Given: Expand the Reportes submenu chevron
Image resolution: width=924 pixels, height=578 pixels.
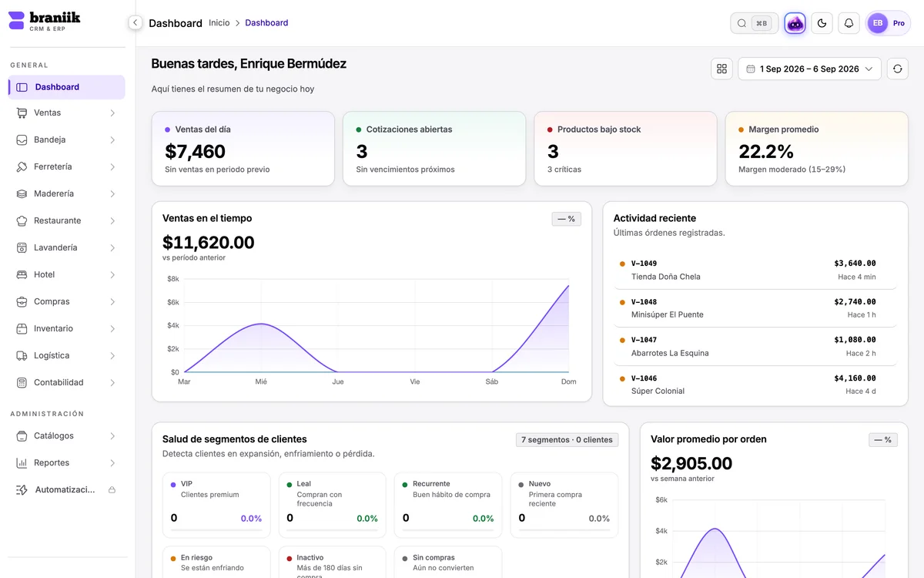Looking at the screenshot, I should coord(112,462).
